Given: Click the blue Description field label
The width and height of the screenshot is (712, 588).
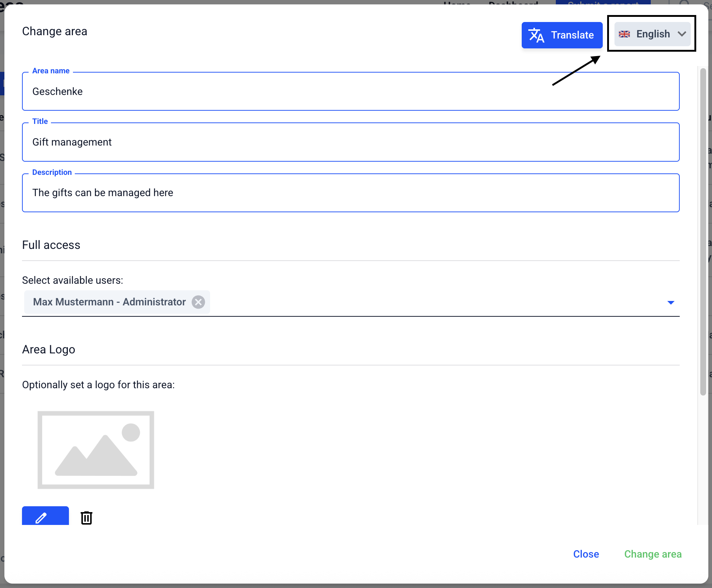Looking at the screenshot, I should [x=52, y=172].
